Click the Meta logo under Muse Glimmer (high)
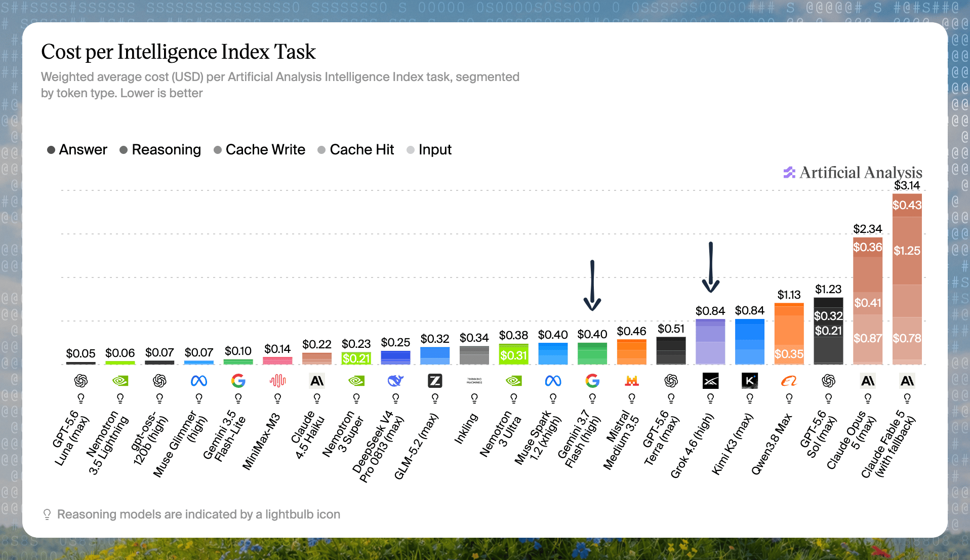The width and height of the screenshot is (970, 560). coord(199,381)
